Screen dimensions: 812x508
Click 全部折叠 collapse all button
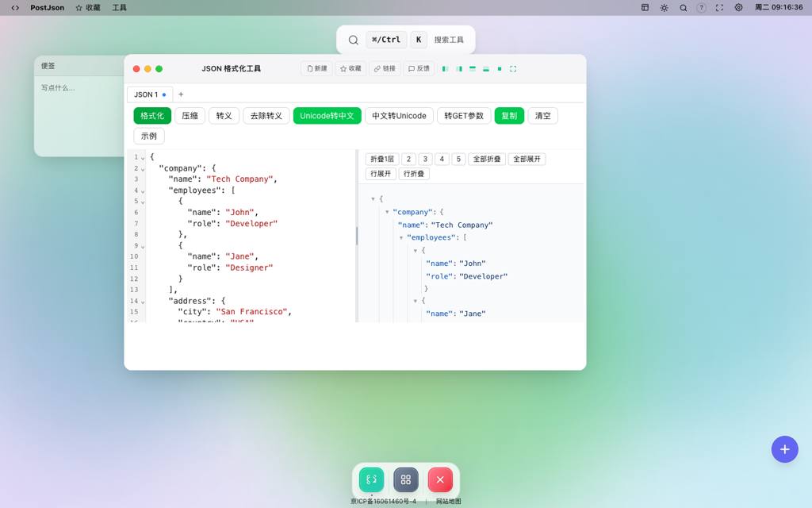487,159
